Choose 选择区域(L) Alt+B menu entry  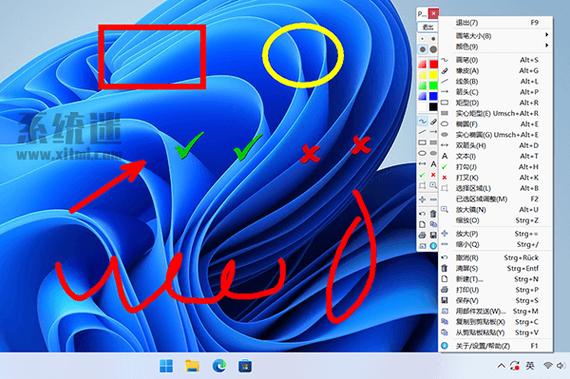[x=496, y=188]
